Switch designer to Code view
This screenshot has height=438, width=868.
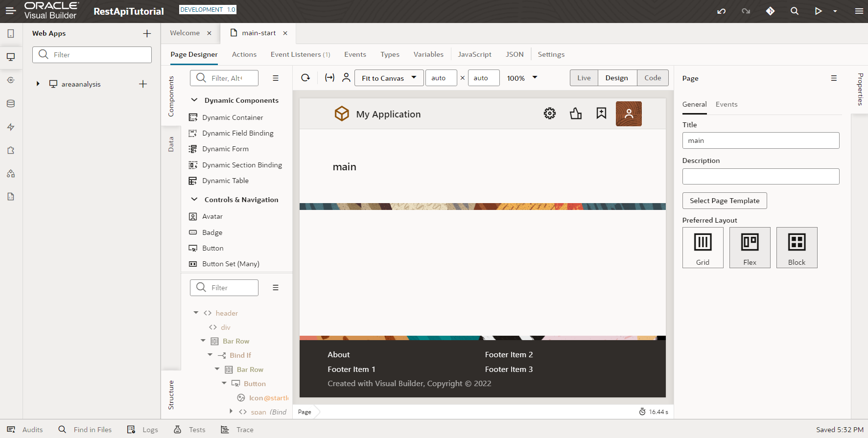[652, 78]
